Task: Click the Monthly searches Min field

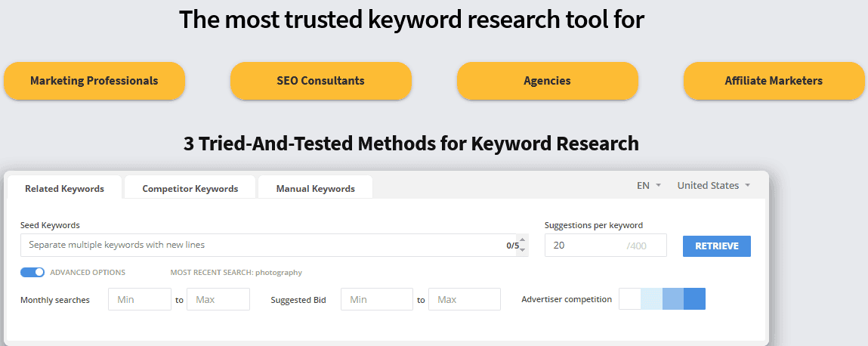Action: coord(139,299)
